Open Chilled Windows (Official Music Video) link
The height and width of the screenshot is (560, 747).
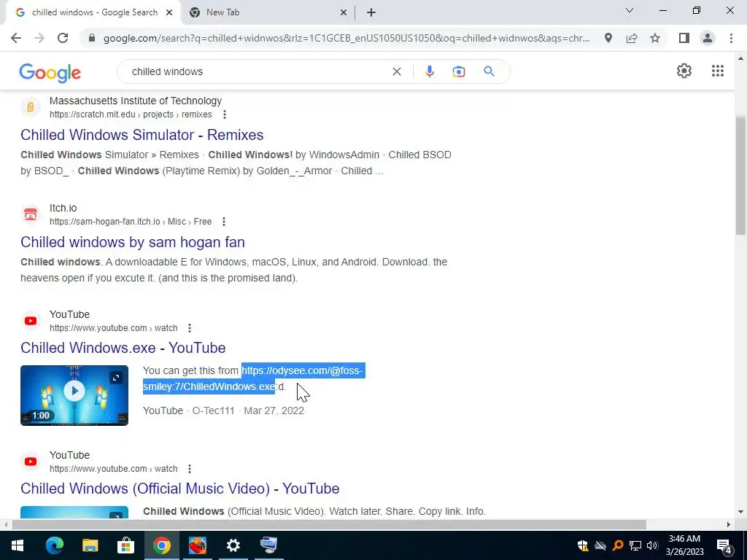click(x=180, y=489)
